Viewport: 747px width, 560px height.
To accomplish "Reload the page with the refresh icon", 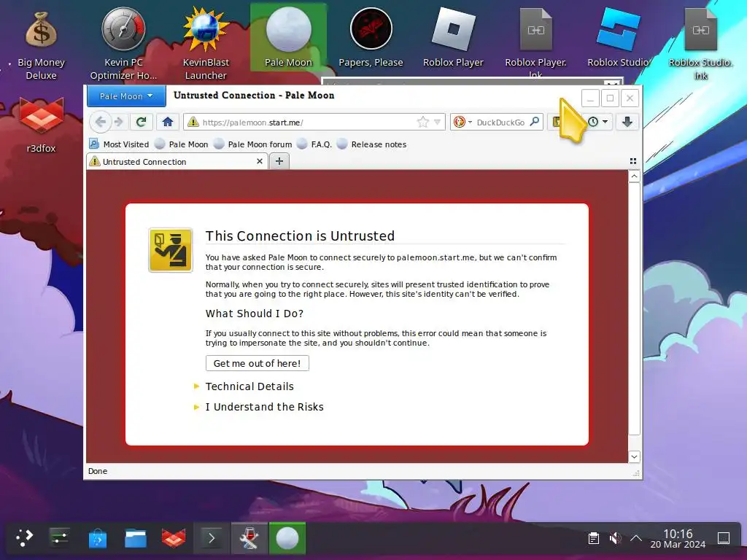I will pyautogui.click(x=141, y=122).
